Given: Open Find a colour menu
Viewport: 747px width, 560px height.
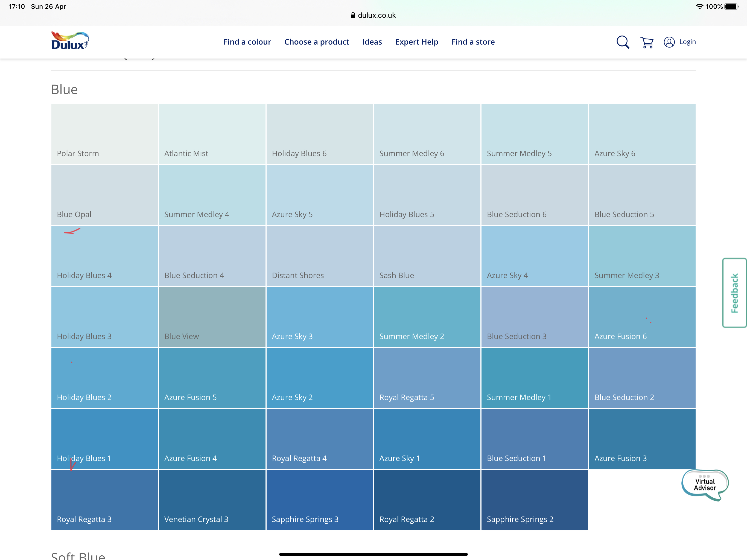Looking at the screenshot, I should click(x=247, y=42).
